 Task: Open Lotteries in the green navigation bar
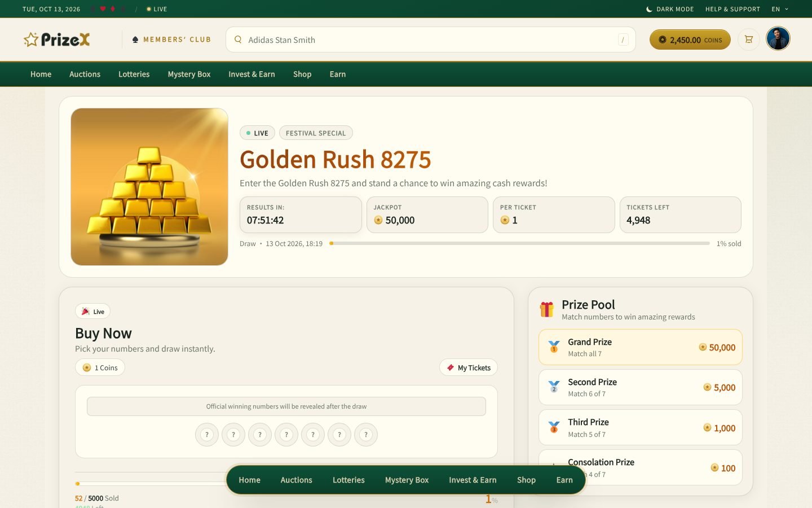[134, 74]
